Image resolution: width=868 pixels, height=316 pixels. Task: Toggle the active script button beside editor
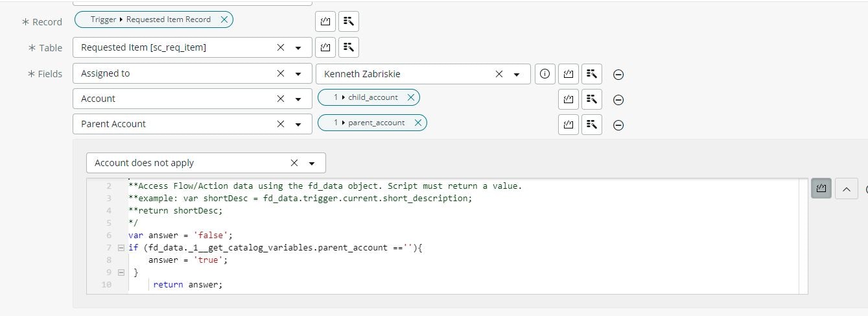821,188
